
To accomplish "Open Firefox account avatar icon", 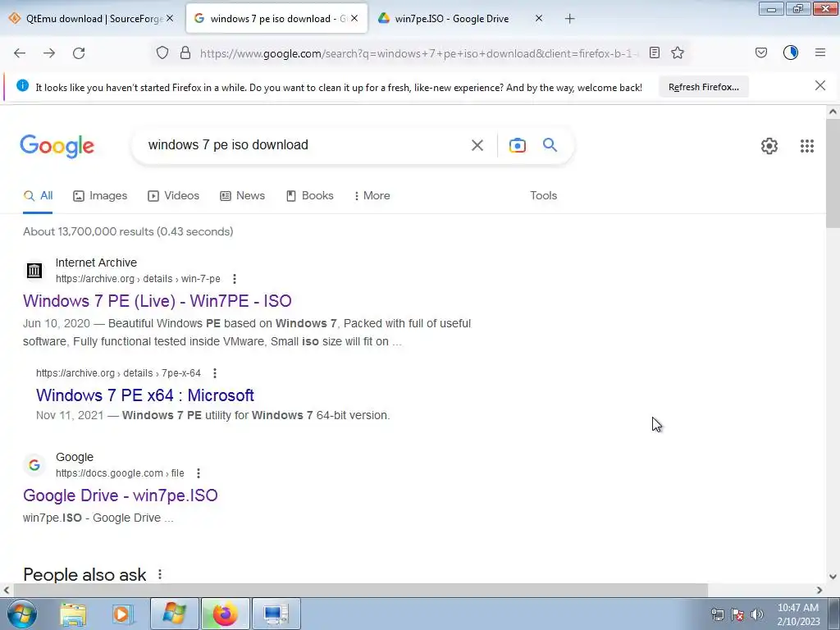I will pos(791,52).
